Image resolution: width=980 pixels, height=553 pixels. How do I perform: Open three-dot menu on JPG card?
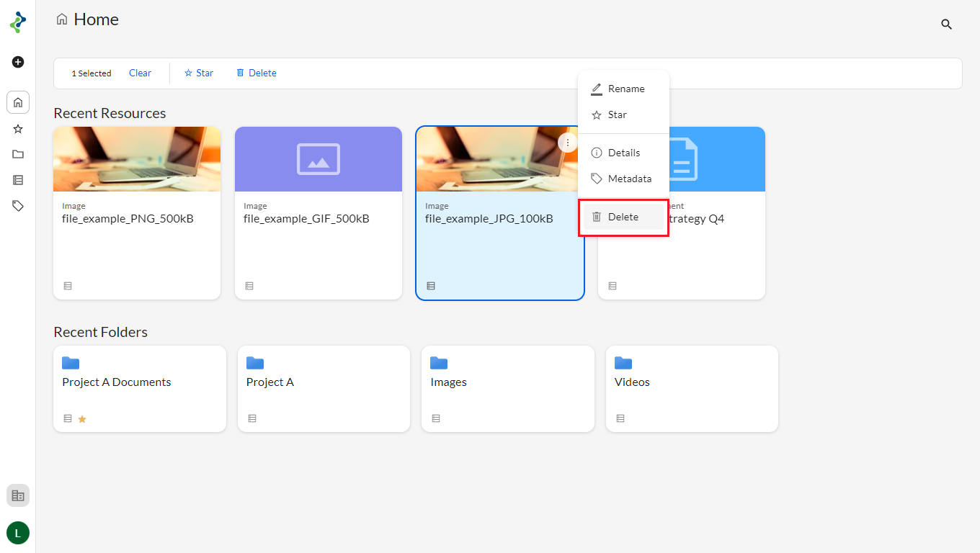568,143
